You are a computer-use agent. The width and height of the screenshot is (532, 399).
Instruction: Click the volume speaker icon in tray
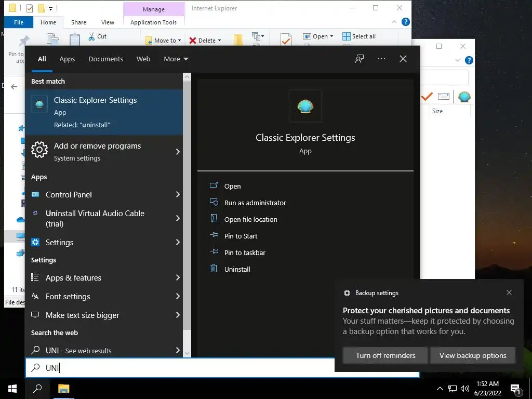pos(465,389)
